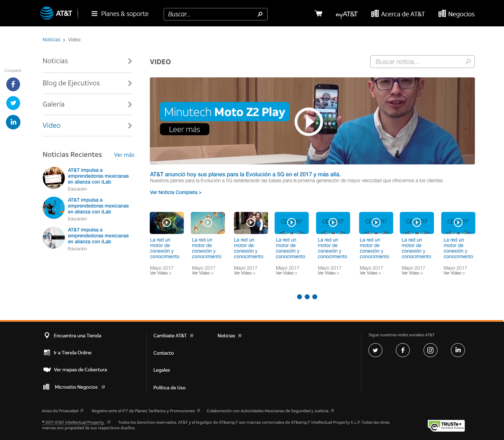The height and width of the screenshot is (440, 504).
Task: Share on LinkedIn from Compartir sidebar
Action: 13,122
